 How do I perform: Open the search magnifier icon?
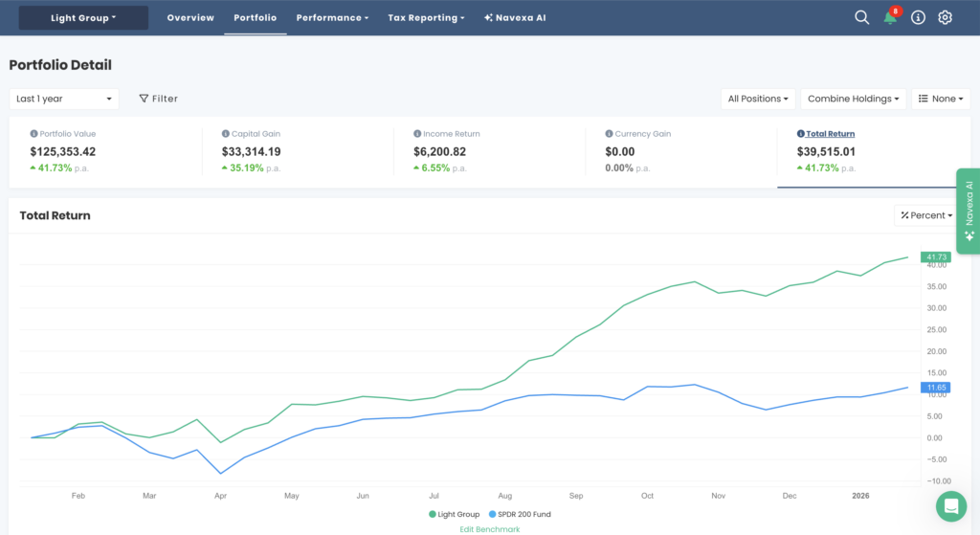click(x=862, y=17)
